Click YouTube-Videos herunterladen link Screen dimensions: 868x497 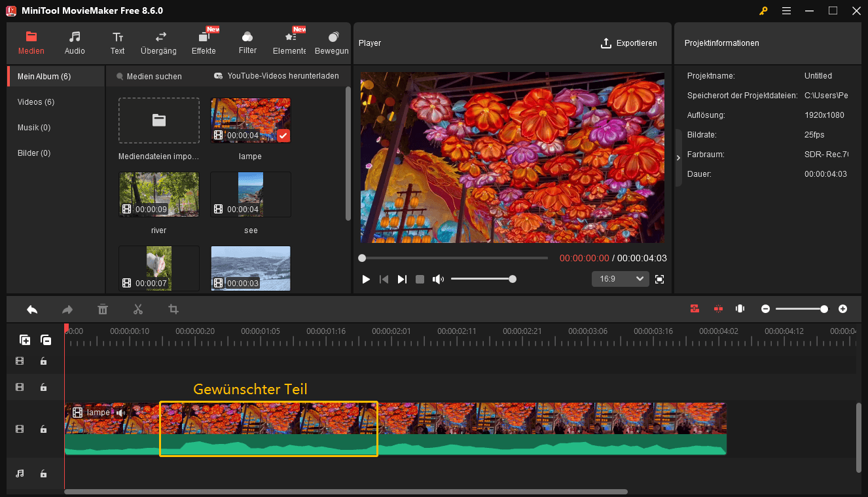(x=276, y=76)
